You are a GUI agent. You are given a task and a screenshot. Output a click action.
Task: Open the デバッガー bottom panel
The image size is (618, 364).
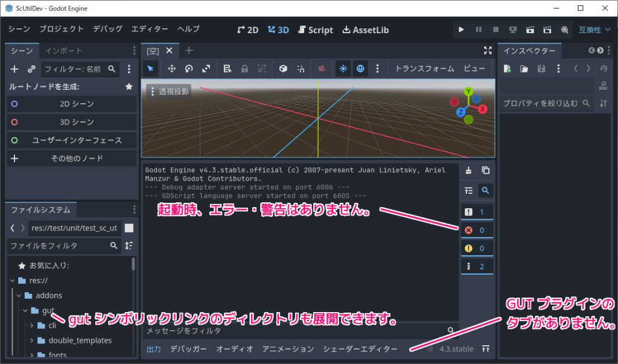point(188,349)
